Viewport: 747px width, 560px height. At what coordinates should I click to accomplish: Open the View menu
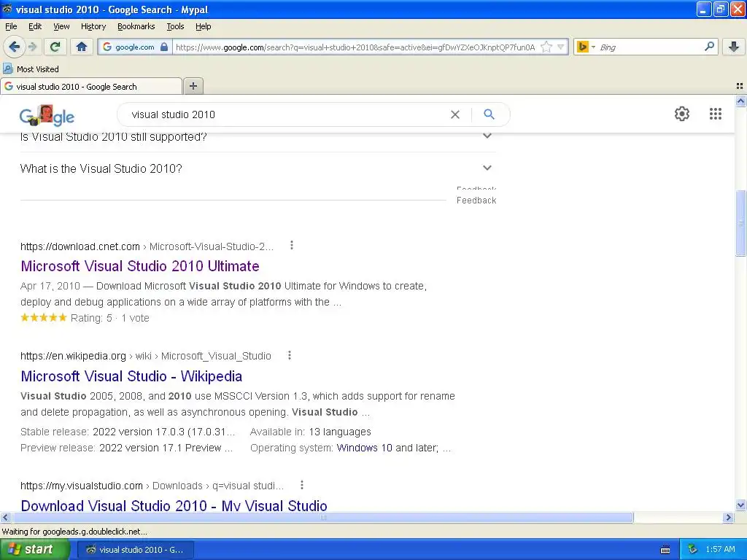click(x=61, y=26)
